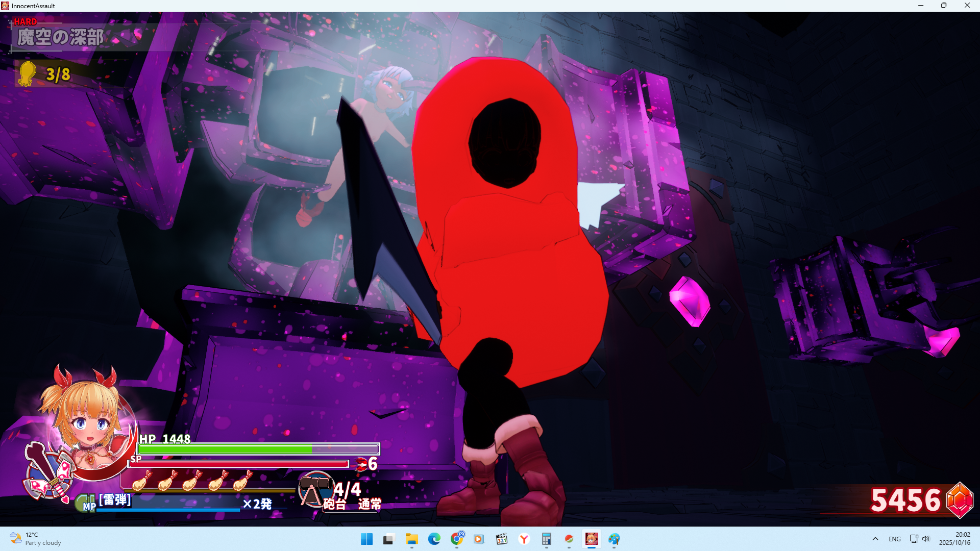
Task: Click the 5456 gem count
Action: pos(905,500)
